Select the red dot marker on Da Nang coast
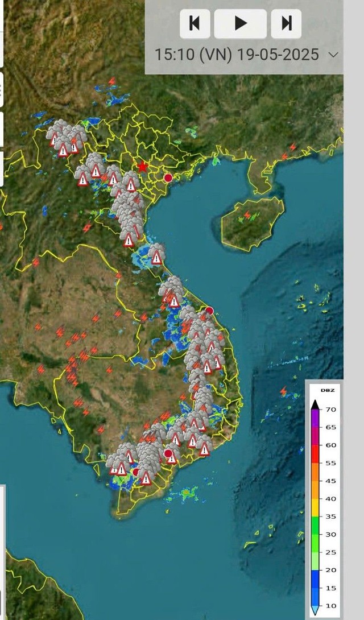 [209, 311]
